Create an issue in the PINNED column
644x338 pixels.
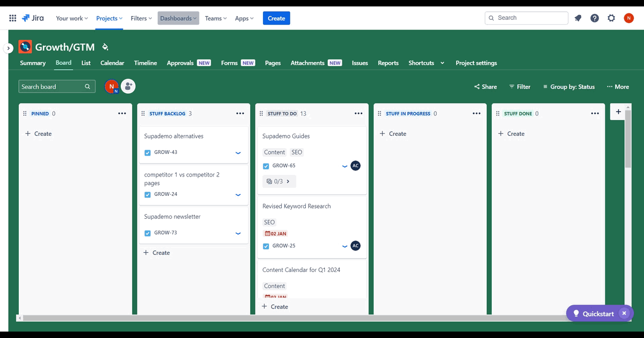coord(38,134)
